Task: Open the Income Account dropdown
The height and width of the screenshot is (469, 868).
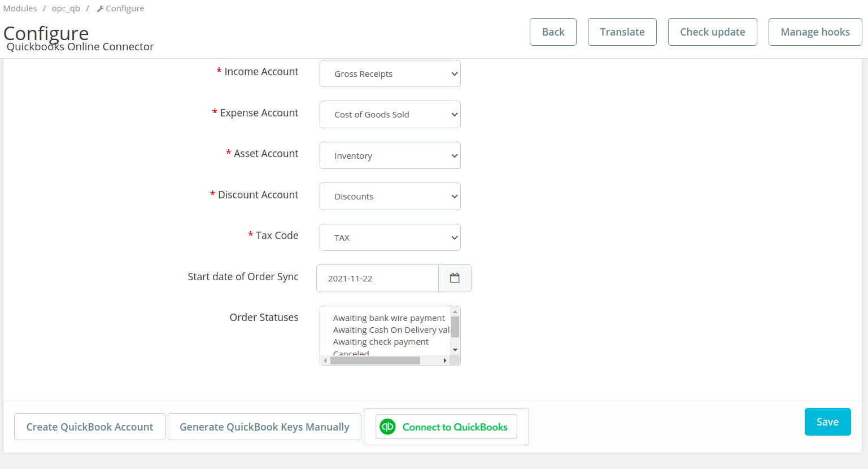Action: pyautogui.click(x=390, y=73)
